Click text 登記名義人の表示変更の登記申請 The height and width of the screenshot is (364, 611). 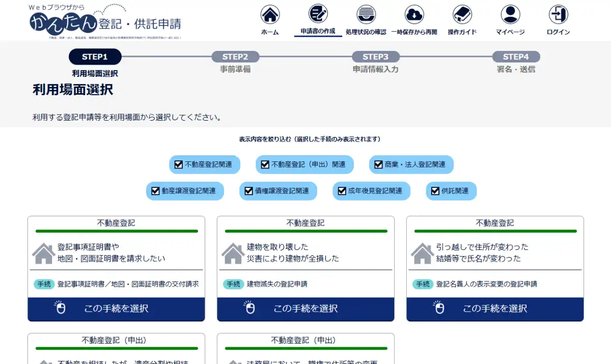(487, 284)
